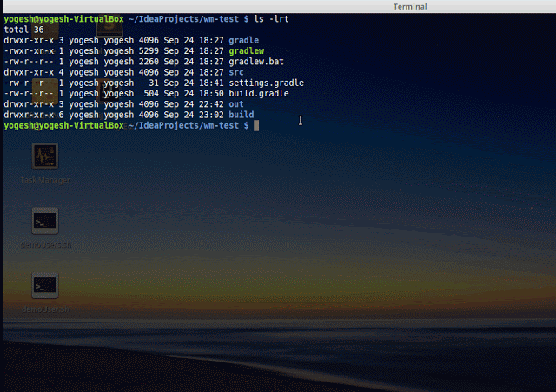Screen dimensions: 556x392
Task: Click the file size '31' in settings.gradle row
Action: click(154, 83)
